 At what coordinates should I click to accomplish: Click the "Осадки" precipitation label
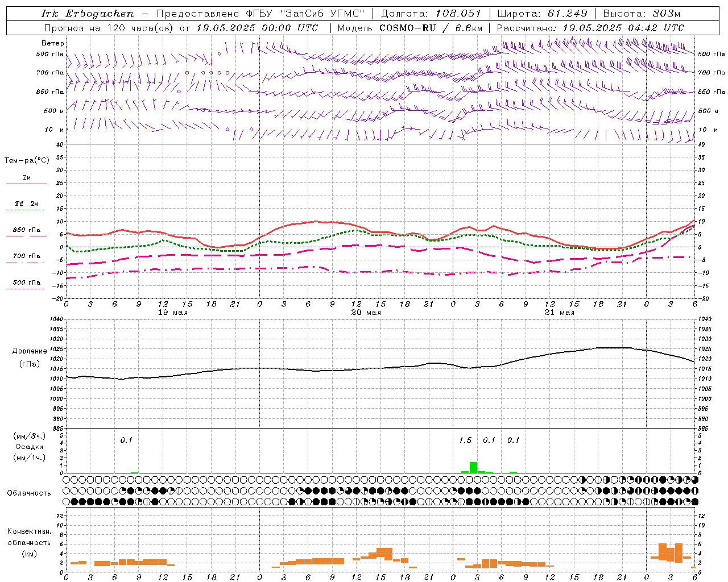pos(29,447)
